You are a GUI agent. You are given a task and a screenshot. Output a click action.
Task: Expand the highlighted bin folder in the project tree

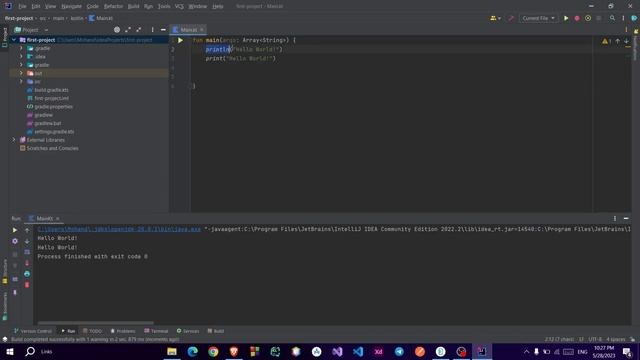[x=21, y=73]
